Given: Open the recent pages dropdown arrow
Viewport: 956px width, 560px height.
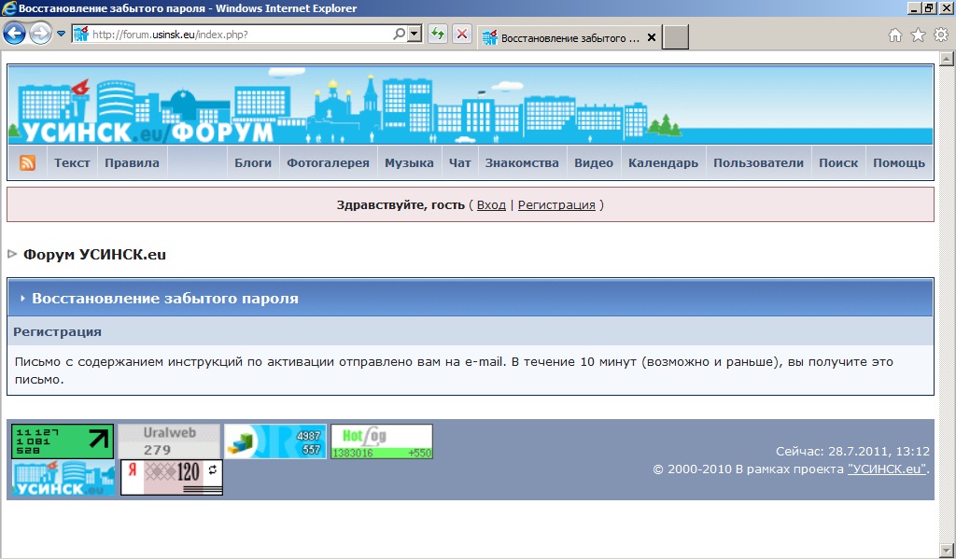Looking at the screenshot, I should (62, 35).
